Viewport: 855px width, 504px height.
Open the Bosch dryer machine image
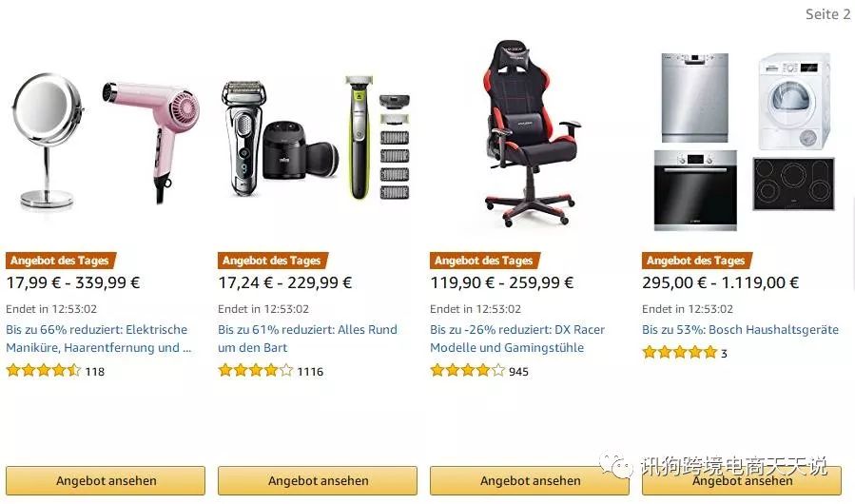coord(794,101)
